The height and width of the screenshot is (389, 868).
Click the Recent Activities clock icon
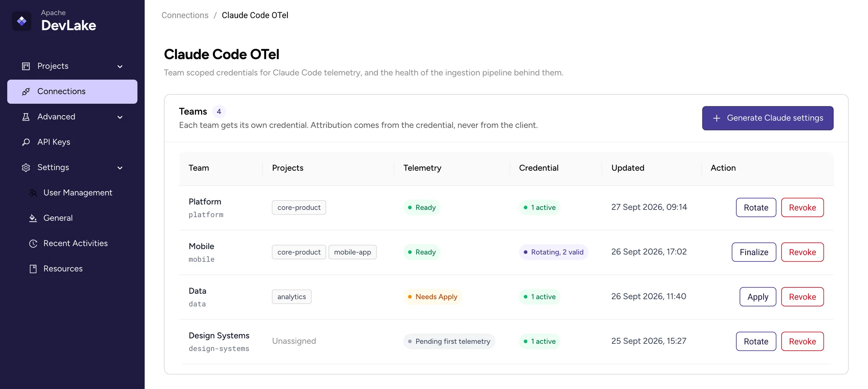[x=33, y=244]
